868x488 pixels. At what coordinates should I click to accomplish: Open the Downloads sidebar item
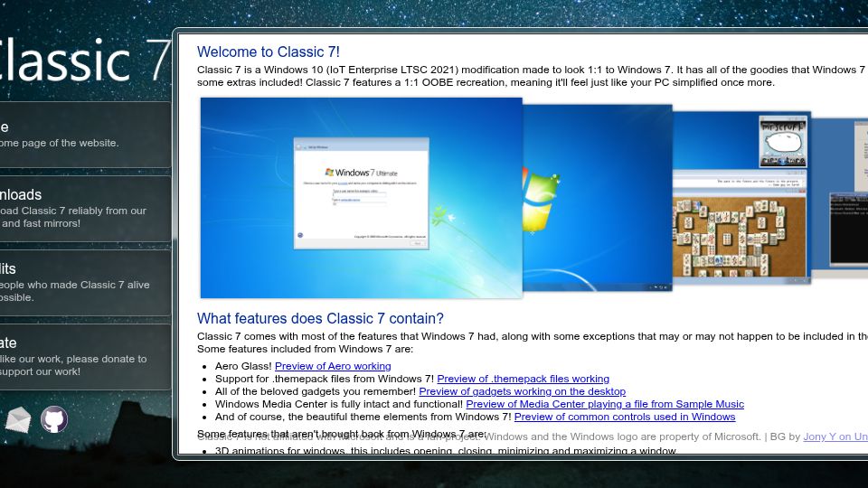pyautogui.click(x=84, y=209)
